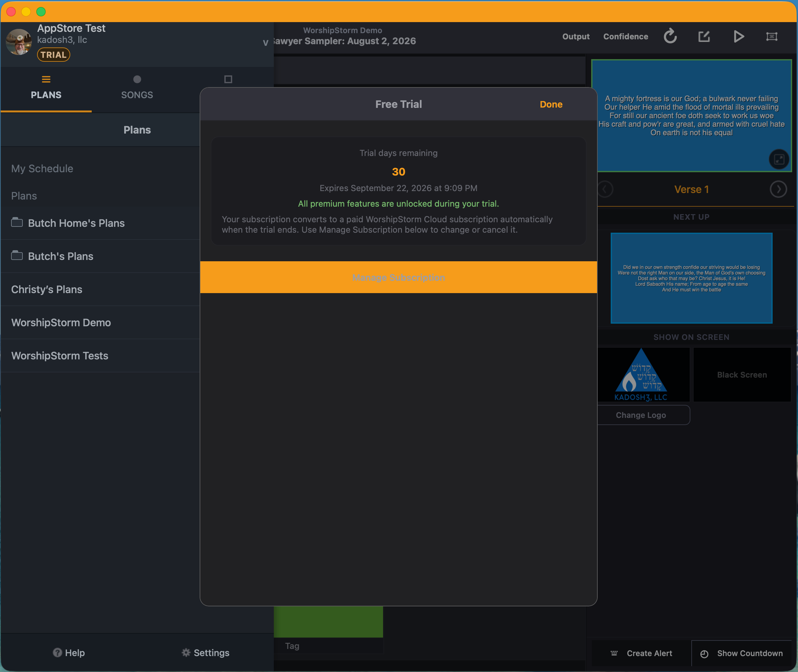The width and height of the screenshot is (798, 672).
Task: Click the Create Alert icon
Action: pos(614,653)
